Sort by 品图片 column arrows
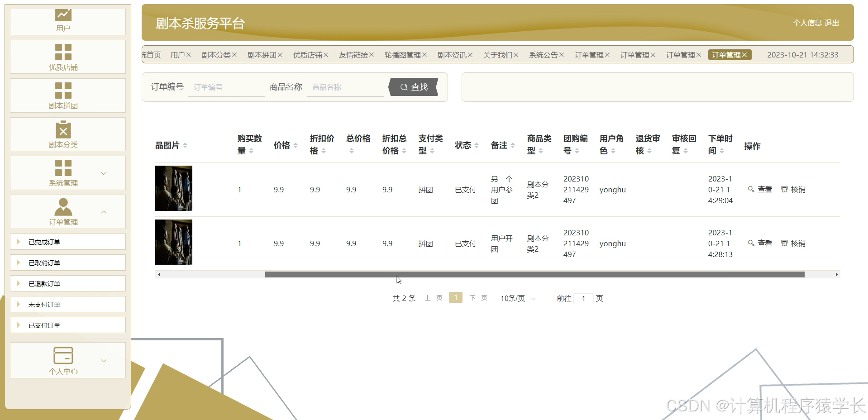Image resolution: width=868 pixels, height=420 pixels. click(x=185, y=145)
